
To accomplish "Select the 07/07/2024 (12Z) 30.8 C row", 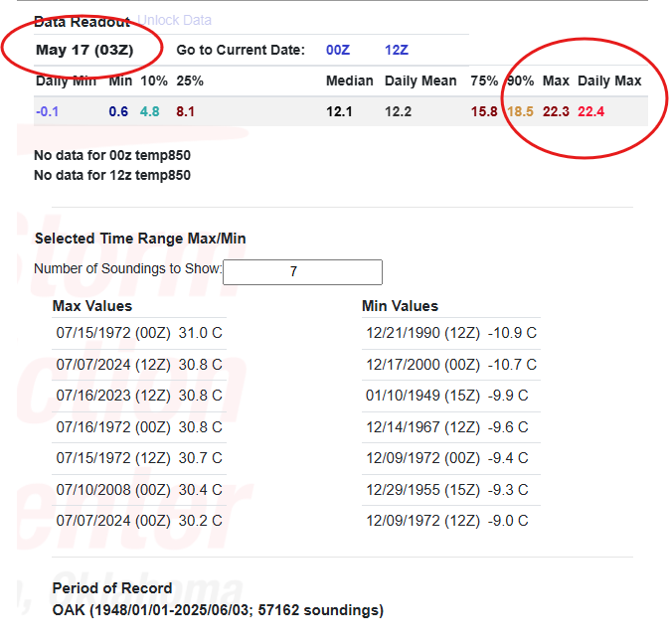I will [139, 365].
